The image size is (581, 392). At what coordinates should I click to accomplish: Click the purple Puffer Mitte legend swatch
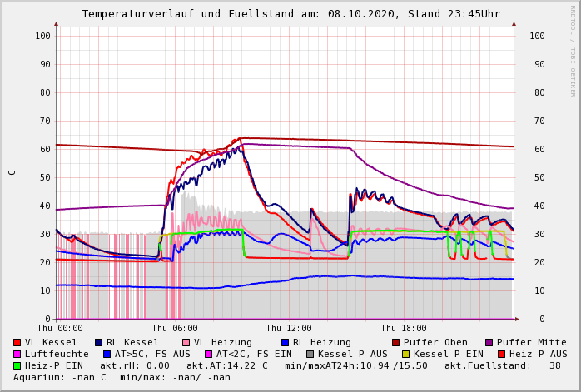point(489,342)
